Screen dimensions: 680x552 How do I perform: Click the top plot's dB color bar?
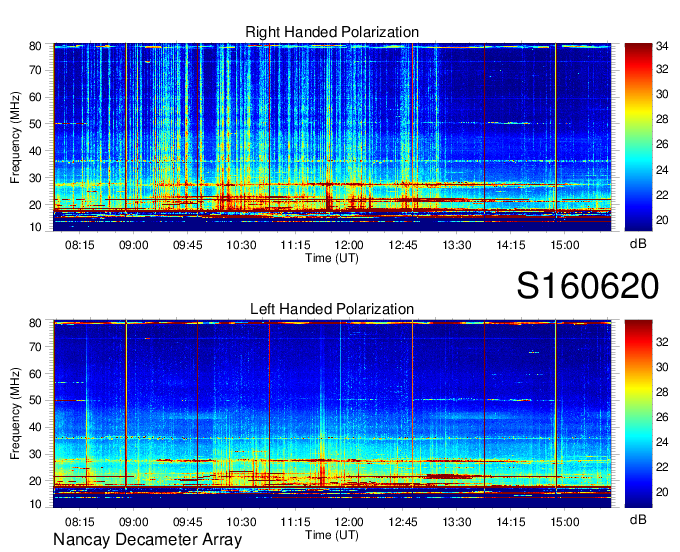point(638,137)
